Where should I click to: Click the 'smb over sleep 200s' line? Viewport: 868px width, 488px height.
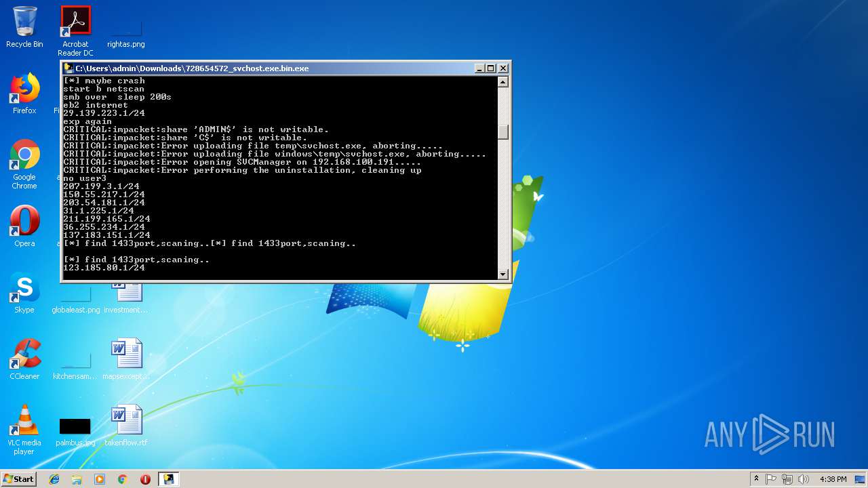[x=117, y=97]
